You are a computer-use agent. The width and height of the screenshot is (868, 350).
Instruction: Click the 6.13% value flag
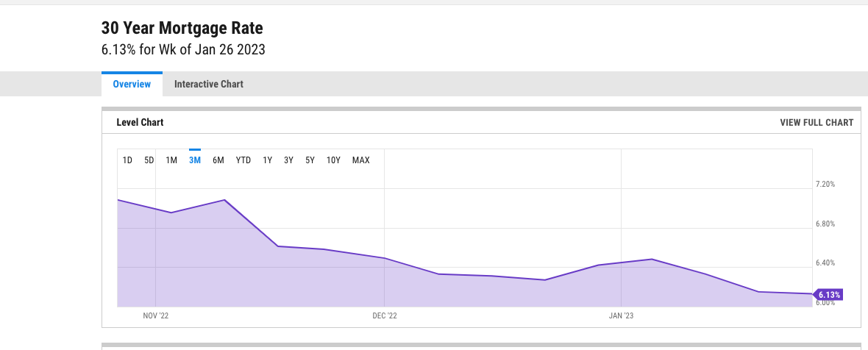(828, 295)
